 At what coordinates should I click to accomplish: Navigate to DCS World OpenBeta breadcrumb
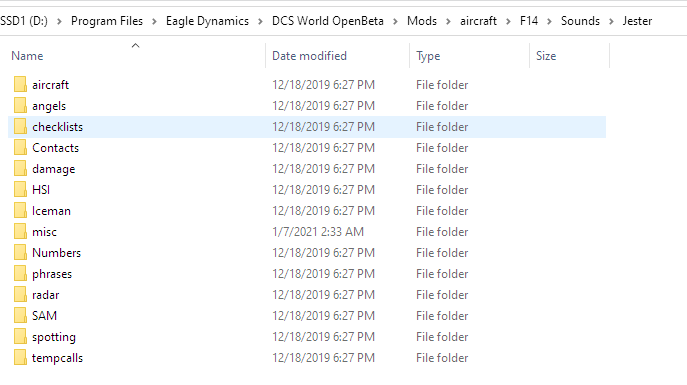(328, 21)
